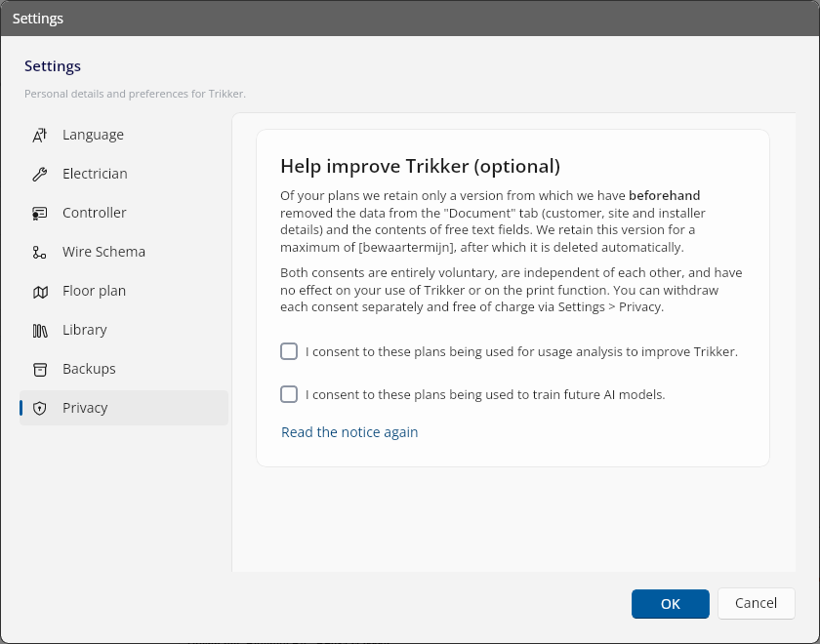
Task: Click the Privacy shield icon
Action: [40, 408]
